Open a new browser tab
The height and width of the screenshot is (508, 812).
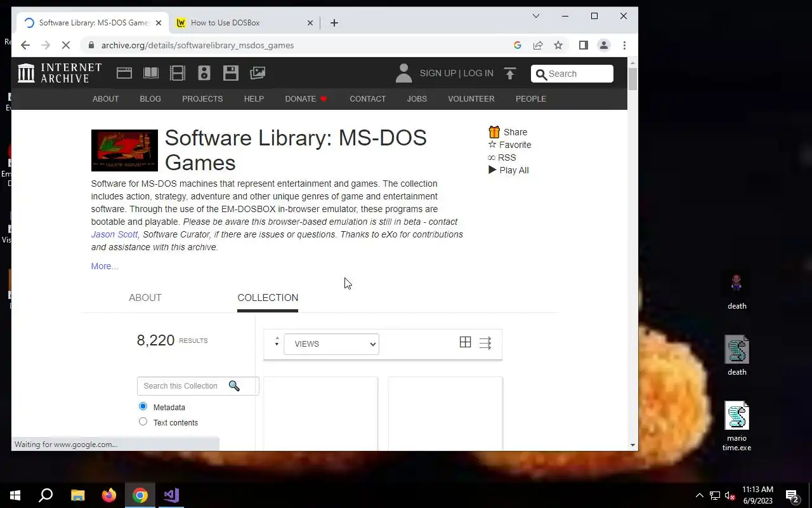tap(334, 23)
